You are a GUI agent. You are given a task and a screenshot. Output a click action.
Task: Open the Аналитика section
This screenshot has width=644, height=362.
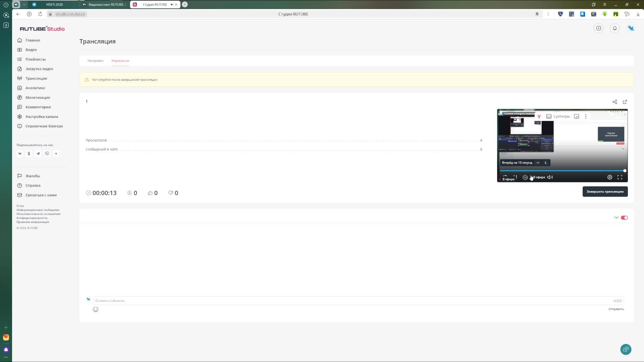click(x=35, y=88)
